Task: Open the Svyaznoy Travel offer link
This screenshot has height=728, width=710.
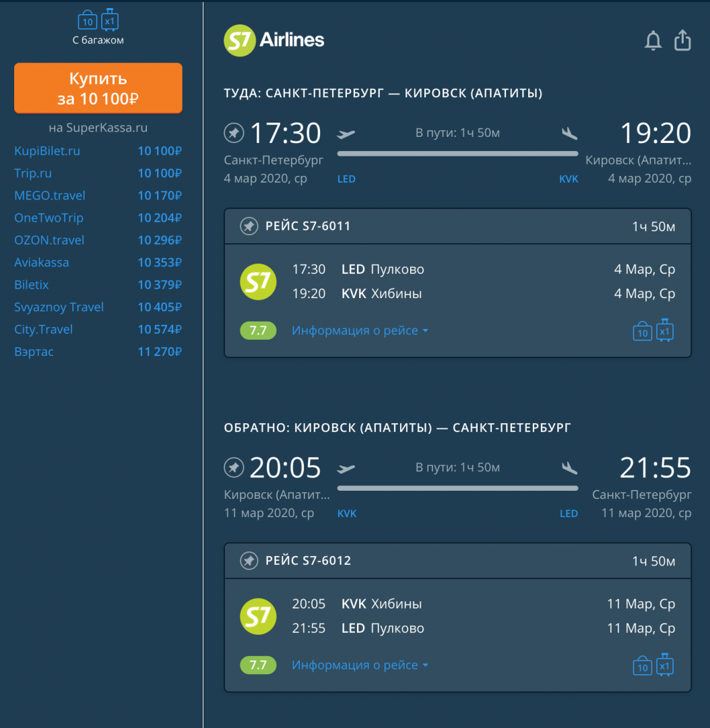Action: 59,307
